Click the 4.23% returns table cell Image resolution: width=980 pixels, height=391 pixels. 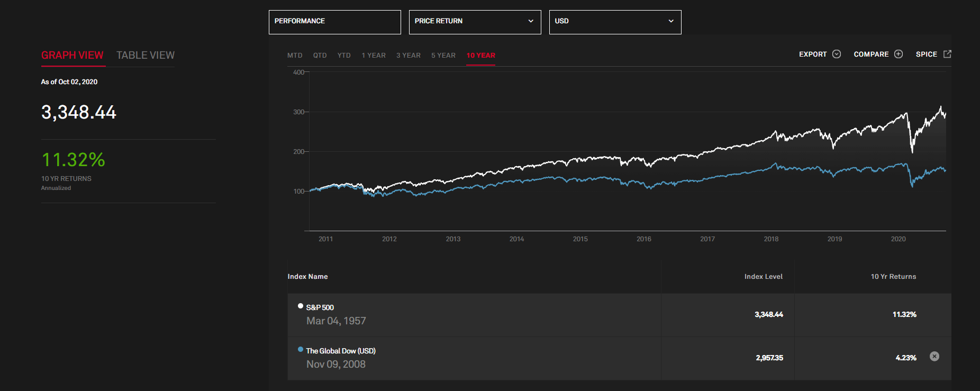click(906, 358)
